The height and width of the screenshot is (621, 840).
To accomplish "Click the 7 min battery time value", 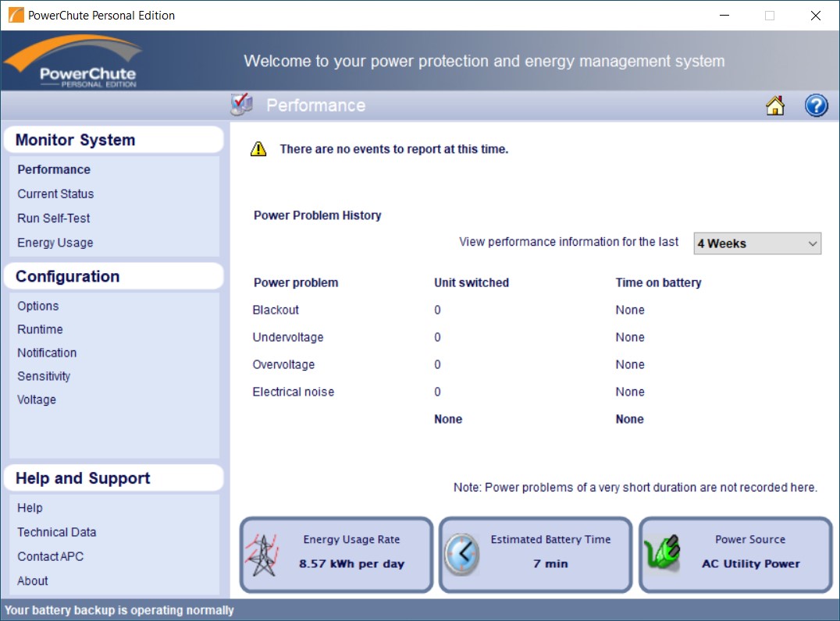I will (x=550, y=564).
